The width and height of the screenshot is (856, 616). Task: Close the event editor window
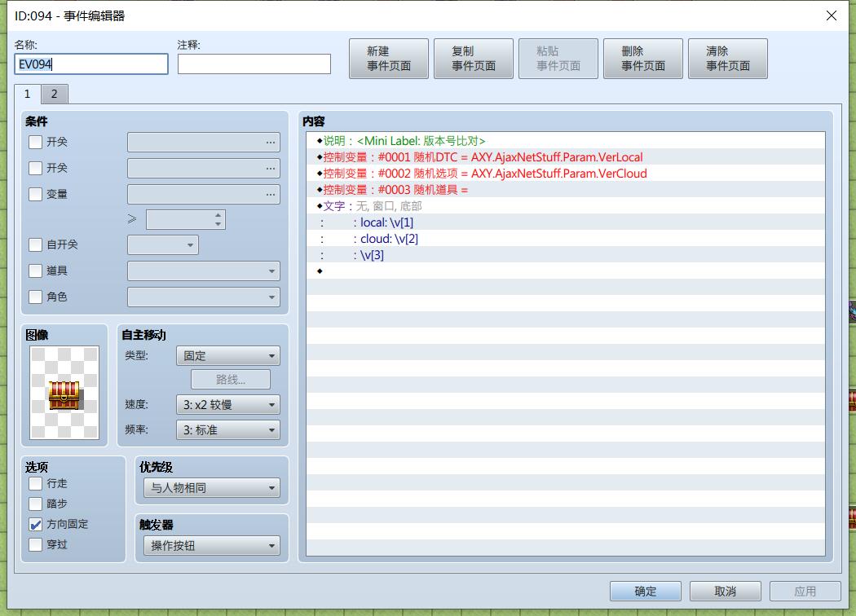(x=831, y=15)
